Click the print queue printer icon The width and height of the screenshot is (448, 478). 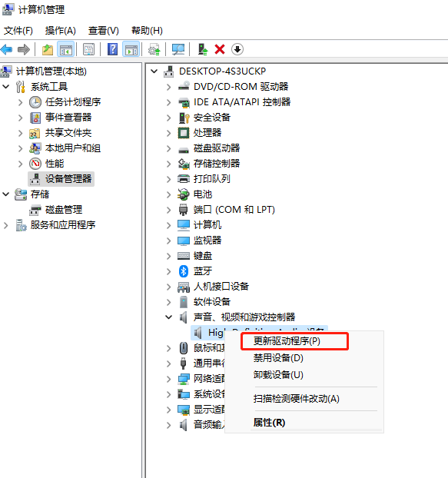tap(184, 179)
